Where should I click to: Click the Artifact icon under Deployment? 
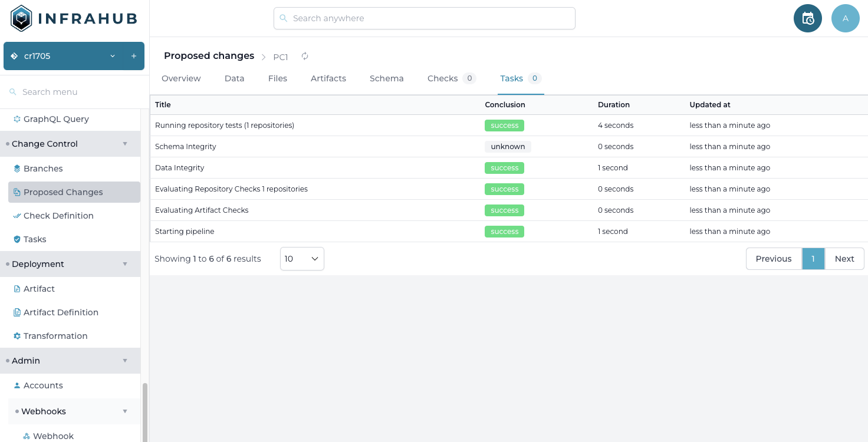click(16, 289)
